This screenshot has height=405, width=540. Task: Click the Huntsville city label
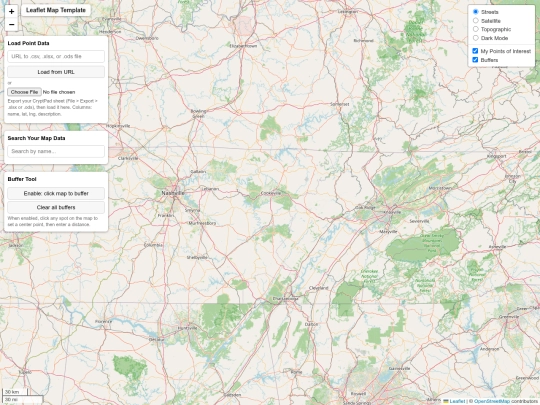(187, 328)
